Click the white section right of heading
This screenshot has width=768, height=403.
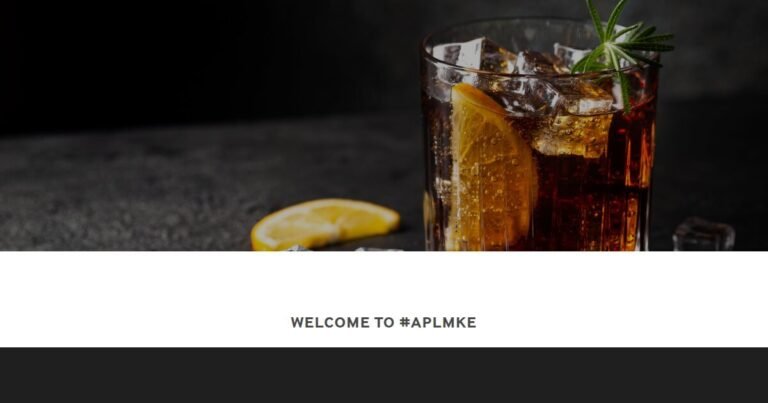pyautogui.click(x=622, y=299)
